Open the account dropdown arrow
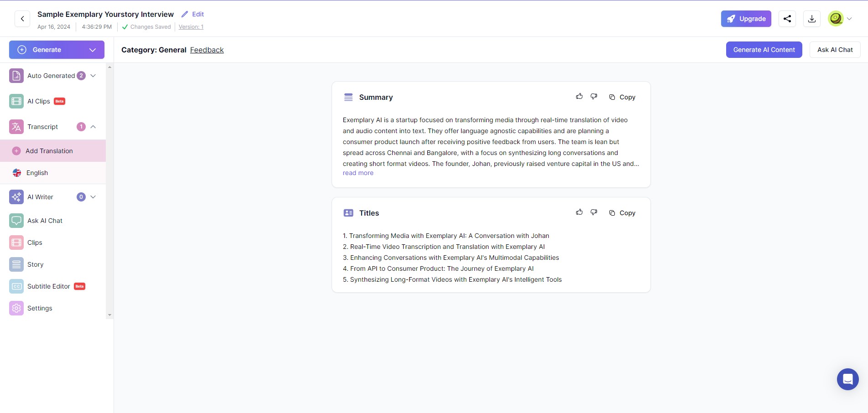The width and height of the screenshot is (868, 413). pyautogui.click(x=849, y=19)
